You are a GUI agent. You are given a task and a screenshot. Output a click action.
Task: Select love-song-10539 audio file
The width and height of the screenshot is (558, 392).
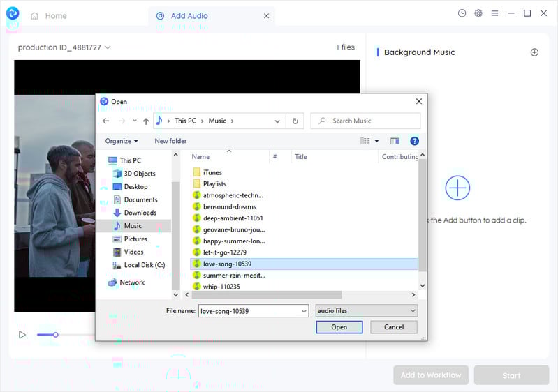coord(304,264)
